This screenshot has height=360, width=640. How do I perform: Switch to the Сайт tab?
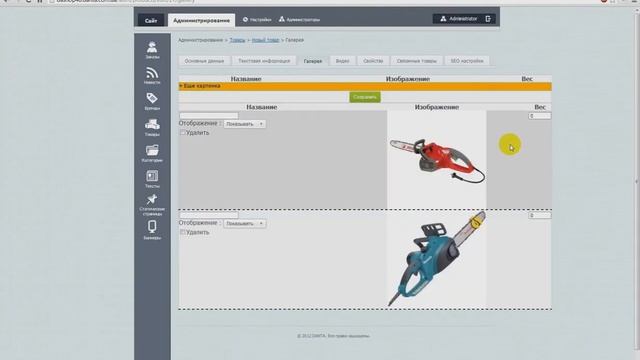[x=151, y=20]
